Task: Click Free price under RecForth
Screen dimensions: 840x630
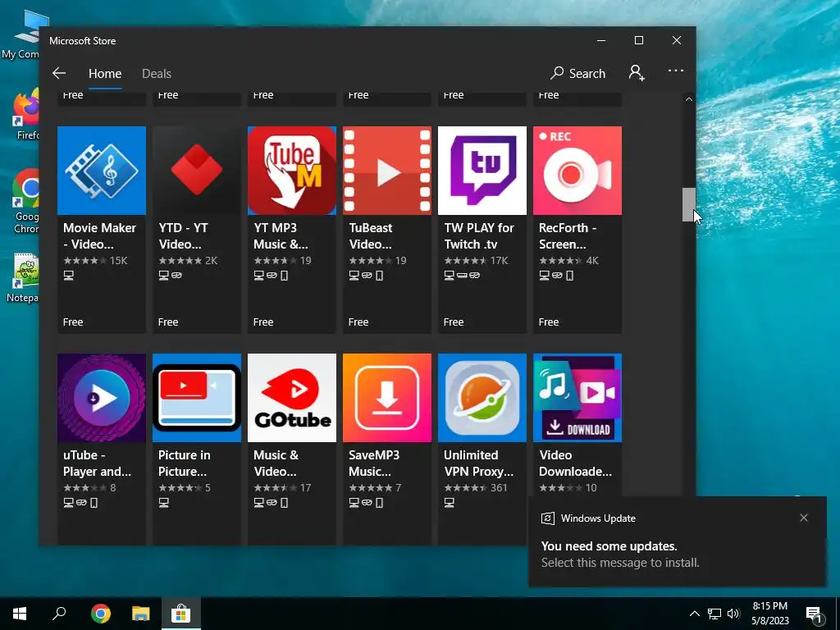Action: [x=549, y=322]
